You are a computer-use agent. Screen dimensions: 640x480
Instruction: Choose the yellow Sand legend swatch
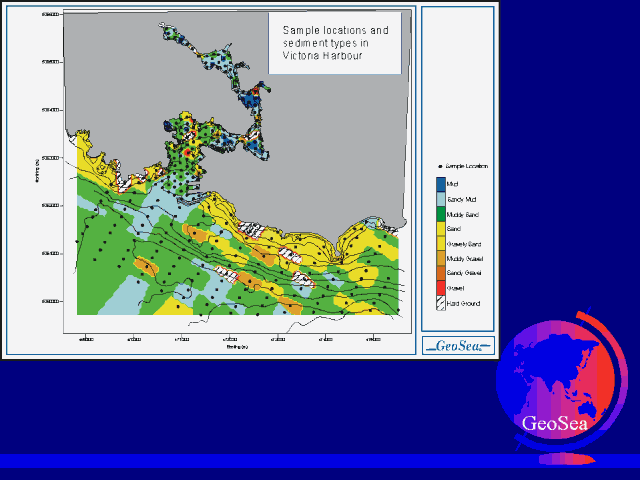tap(439, 229)
